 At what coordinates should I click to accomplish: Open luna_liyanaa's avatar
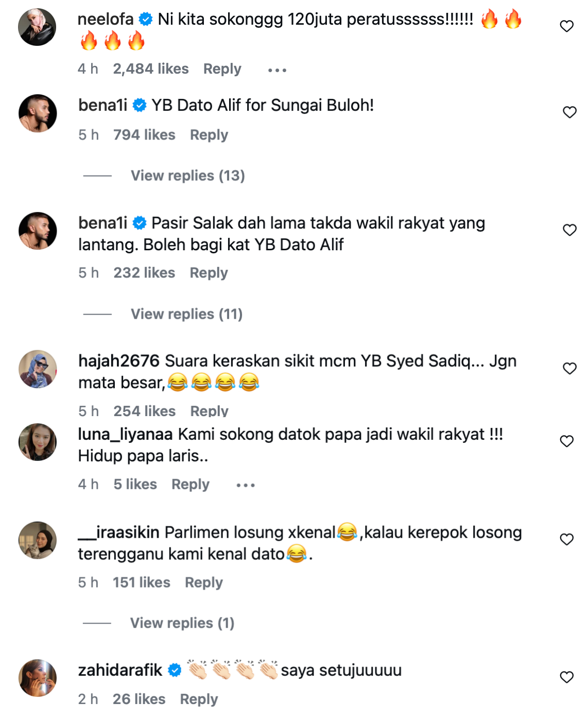pyautogui.click(x=38, y=442)
